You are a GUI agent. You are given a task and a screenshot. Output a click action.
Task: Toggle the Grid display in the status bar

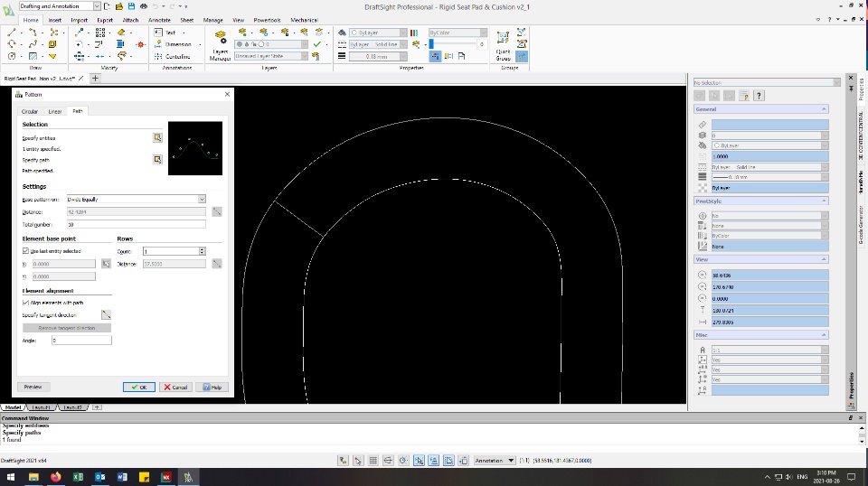pyautogui.click(x=373, y=461)
